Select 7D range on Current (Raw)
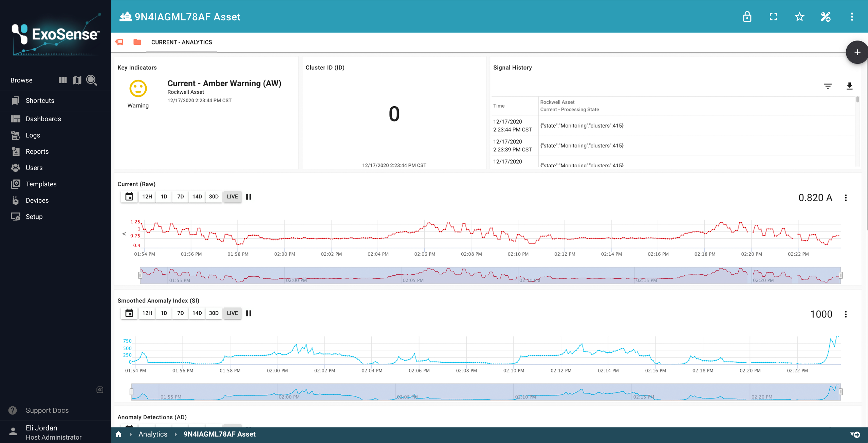Screen dimensions: 868x443 (180, 197)
